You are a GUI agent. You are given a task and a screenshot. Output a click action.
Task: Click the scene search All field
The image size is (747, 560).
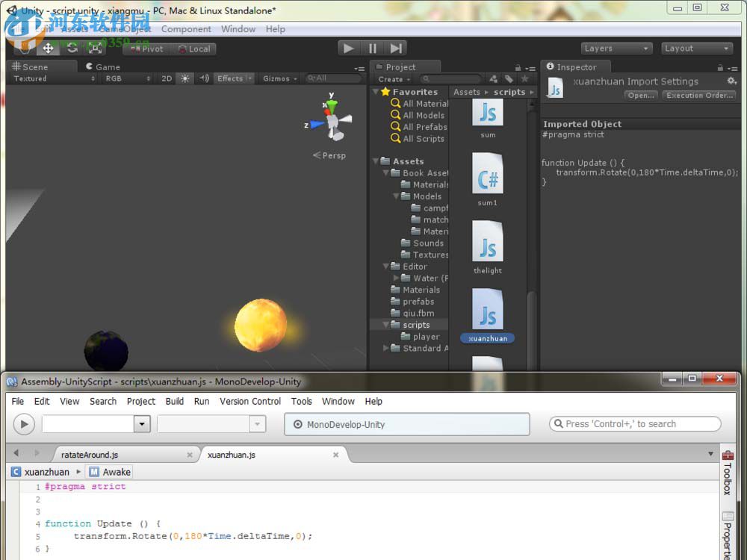point(332,78)
